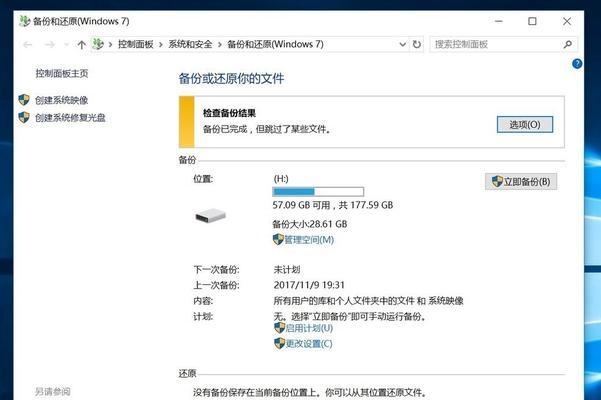The height and width of the screenshot is (400, 601).
Task: Click shield icon beside 管理空间(M)
Action: click(278, 240)
